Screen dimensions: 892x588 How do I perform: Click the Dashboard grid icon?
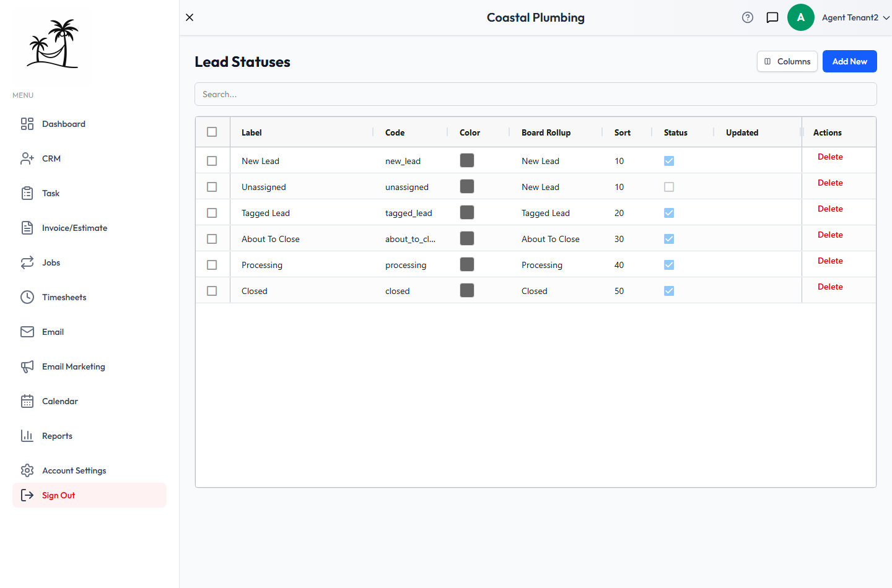click(27, 124)
